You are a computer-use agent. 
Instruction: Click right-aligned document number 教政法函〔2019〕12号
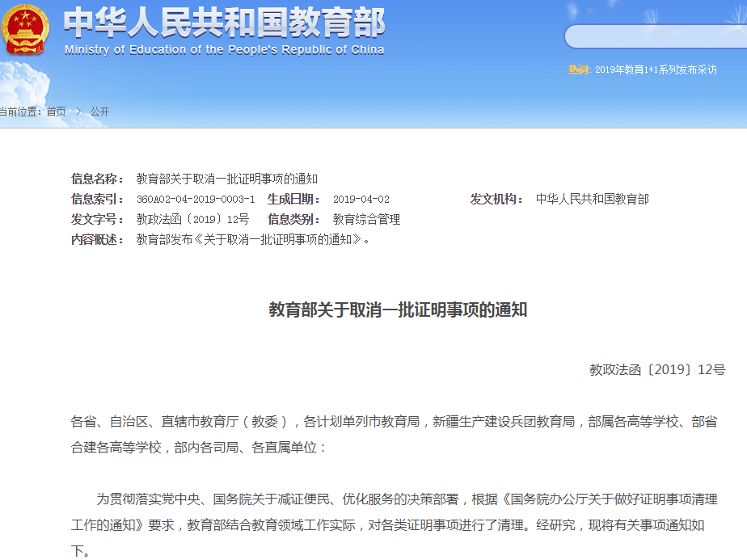[657, 370]
